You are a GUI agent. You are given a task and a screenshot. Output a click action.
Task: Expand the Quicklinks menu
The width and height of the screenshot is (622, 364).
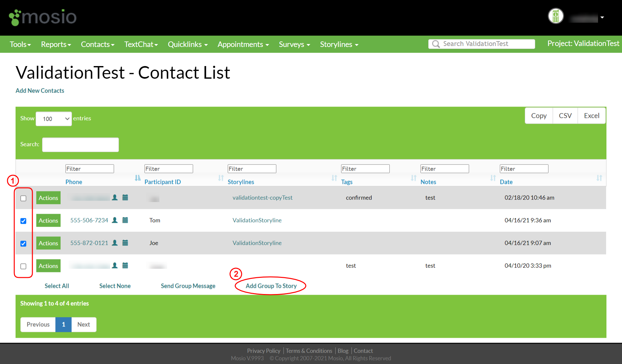[x=188, y=44]
